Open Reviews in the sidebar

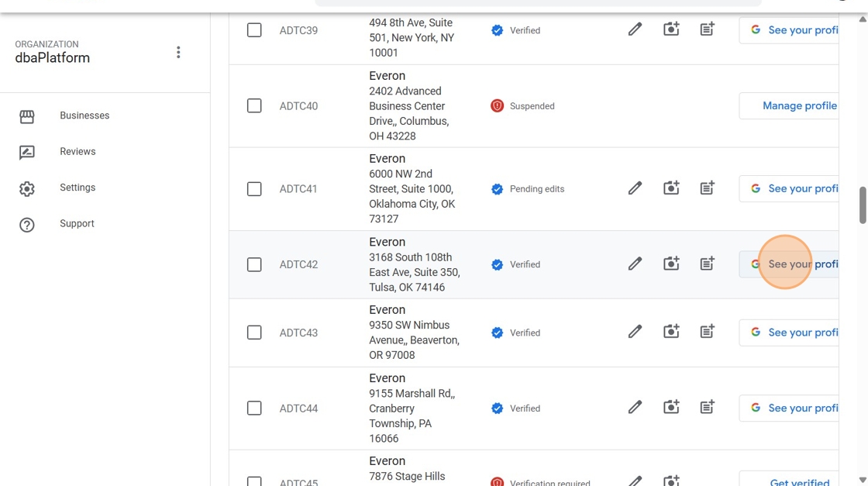[x=77, y=152]
